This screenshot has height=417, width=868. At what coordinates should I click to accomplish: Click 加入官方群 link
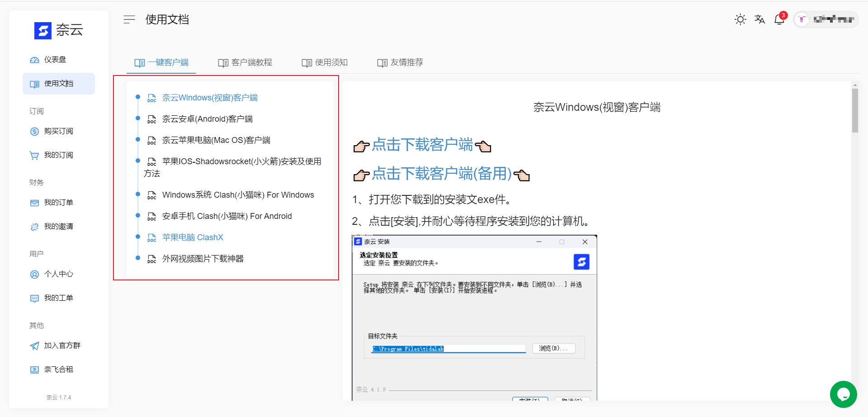pos(59,346)
